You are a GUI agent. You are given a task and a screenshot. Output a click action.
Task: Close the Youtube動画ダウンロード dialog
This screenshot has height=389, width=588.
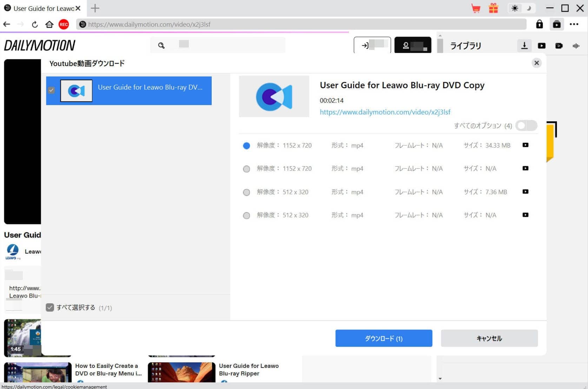point(536,63)
